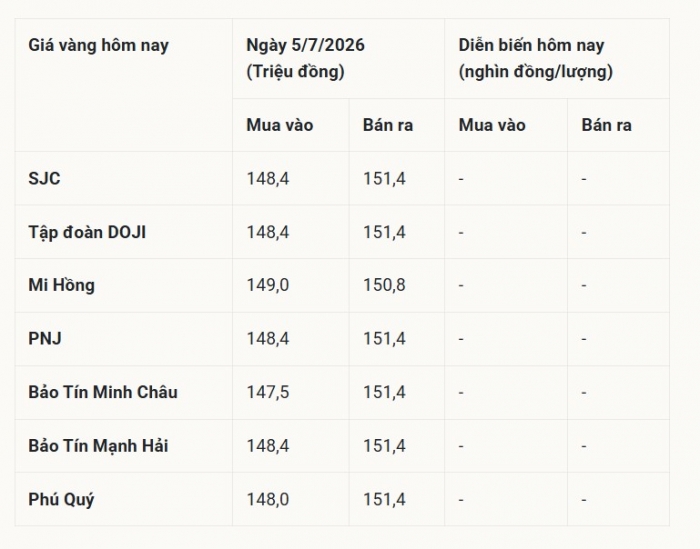Click 'Mua vào' under Diễn biến hôm nay

(x=492, y=125)
